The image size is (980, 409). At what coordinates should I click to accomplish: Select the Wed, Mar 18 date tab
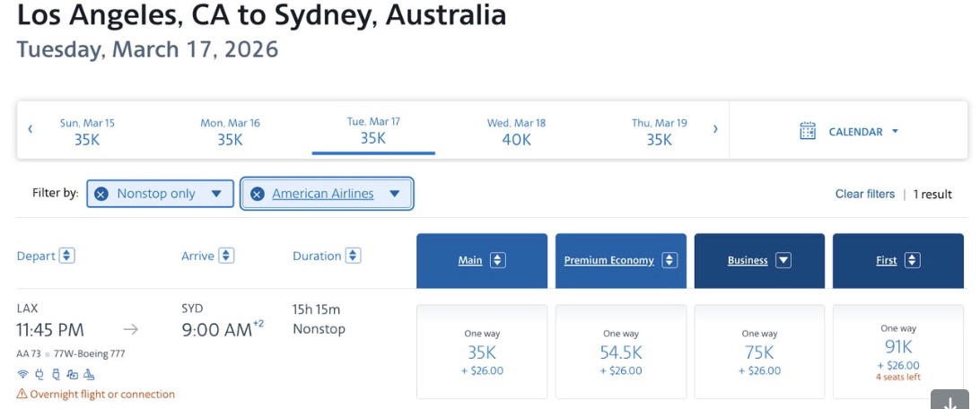click(516, 131)
